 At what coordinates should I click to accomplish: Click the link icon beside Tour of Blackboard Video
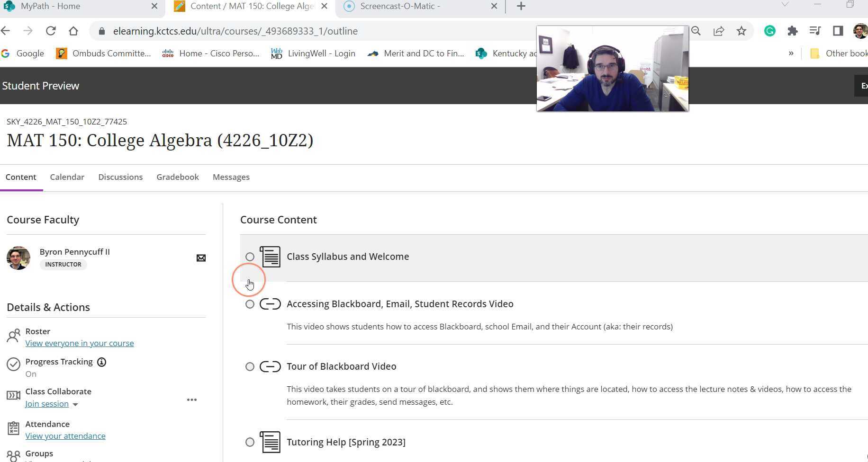(x=270, y=366)
